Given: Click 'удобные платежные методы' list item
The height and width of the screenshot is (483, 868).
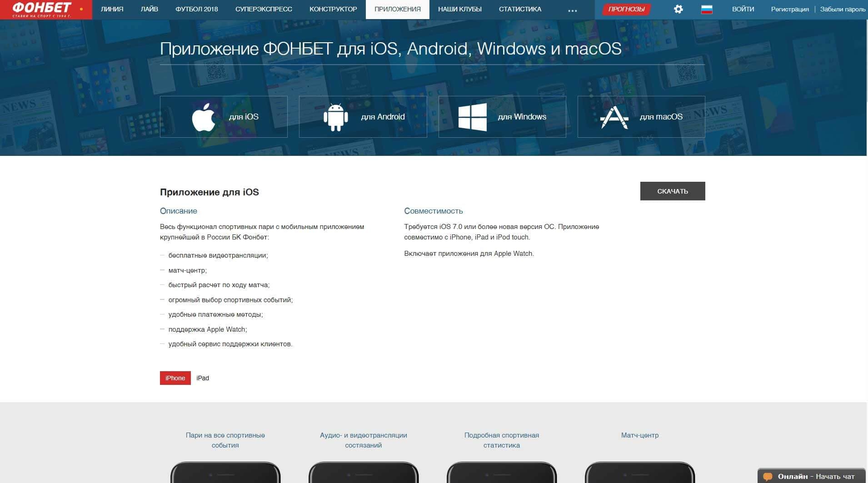Looking at the screenshot, I should pyautogui.click(x=216, y=314).
